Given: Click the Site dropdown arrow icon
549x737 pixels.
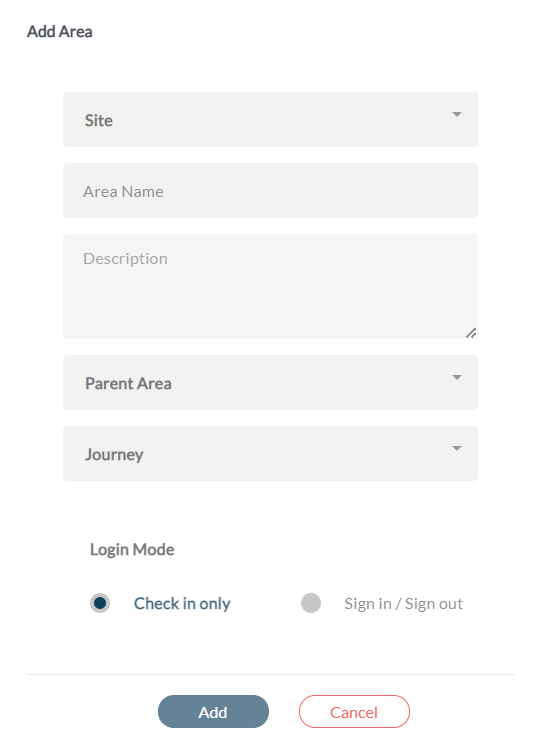Looking at the screenshot, I should [456, 114].
